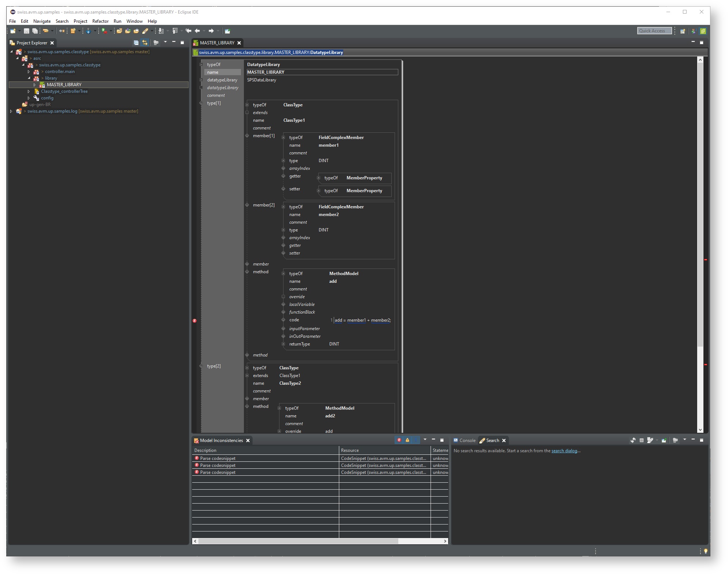Click Collapse All in Project Explorer
The height and width of the screenshot is (574, 728).
click(136, 43)
